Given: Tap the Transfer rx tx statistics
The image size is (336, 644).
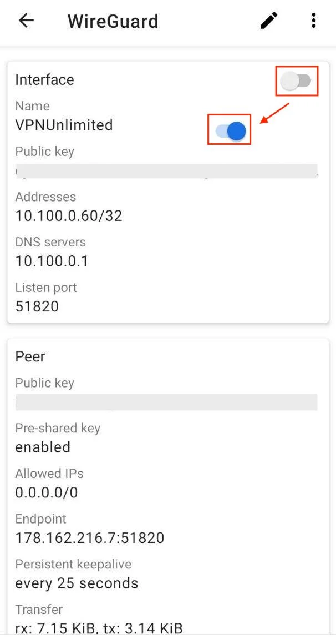Looking at the screenshot, I should tap(99, 627).
